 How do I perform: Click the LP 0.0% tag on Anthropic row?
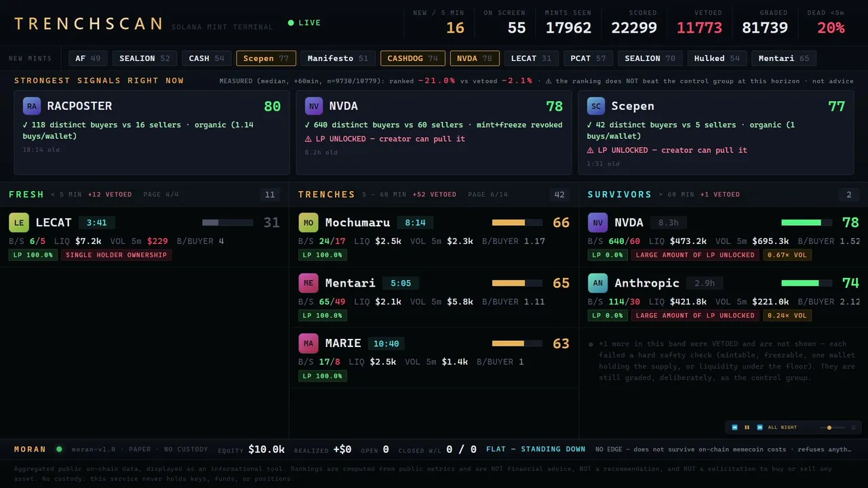pos(608,315)
